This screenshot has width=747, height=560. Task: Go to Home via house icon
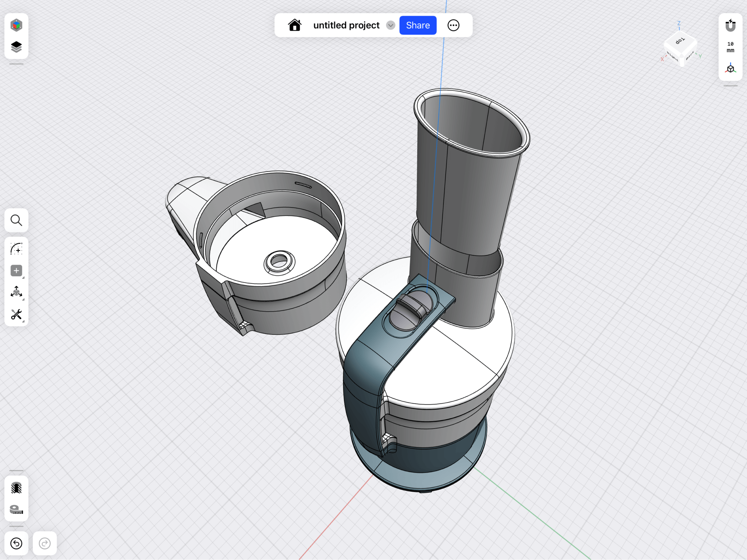point(295,25)
